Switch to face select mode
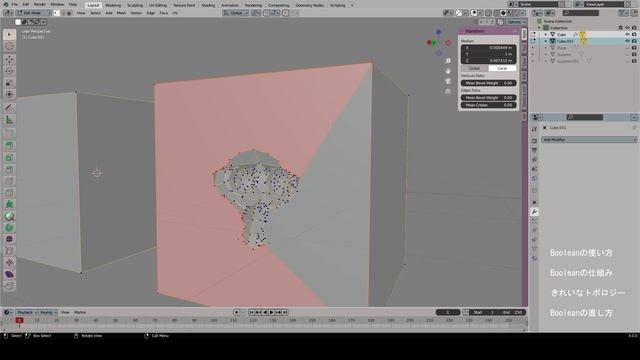 [69, 13]
